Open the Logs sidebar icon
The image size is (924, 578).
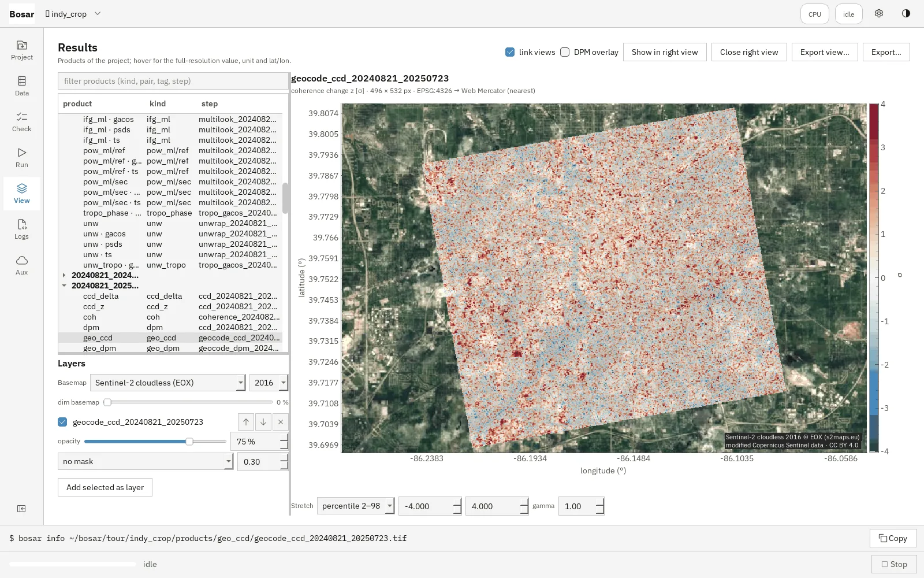tap(22, 229)
